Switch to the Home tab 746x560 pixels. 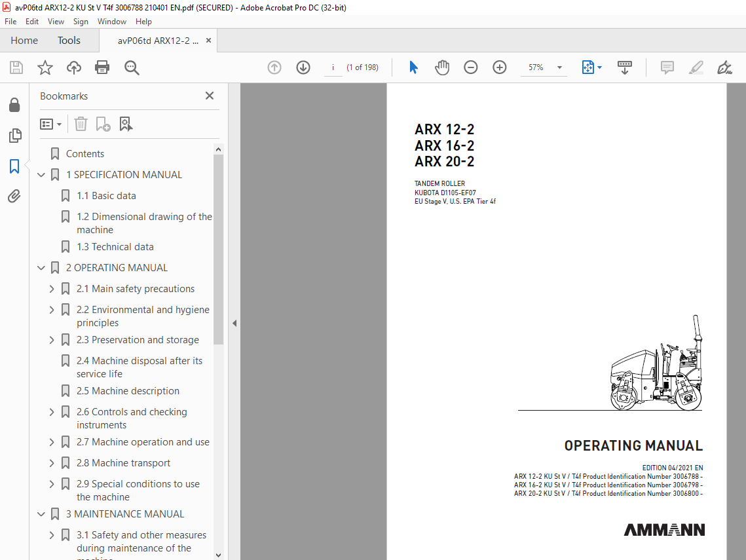pos(24,41)
